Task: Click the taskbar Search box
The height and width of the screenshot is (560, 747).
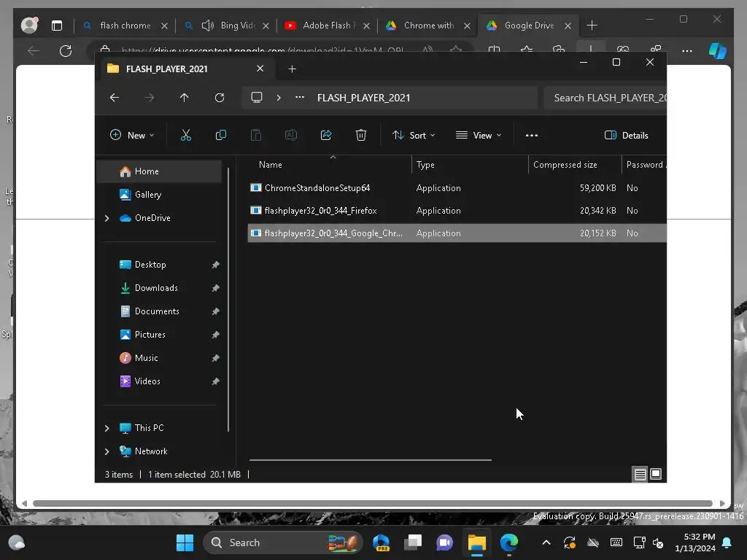Action: tap(283, 542)
